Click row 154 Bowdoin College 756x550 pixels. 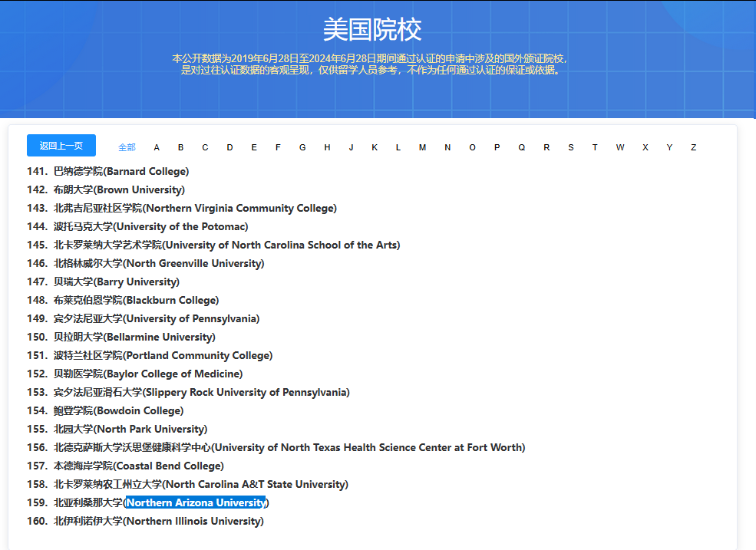pos(105,410)
